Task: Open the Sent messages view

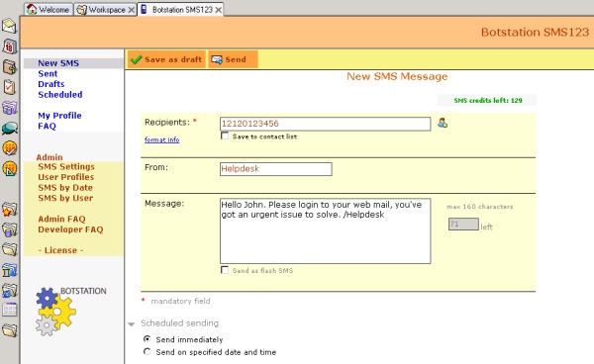Action: pyautogui.click(x=48, y=74)
